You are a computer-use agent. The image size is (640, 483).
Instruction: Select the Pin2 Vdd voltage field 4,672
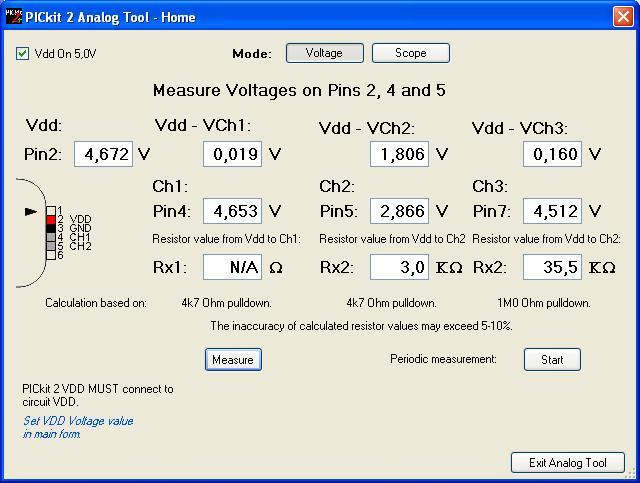pyautogui.click(x=103, y=154)
